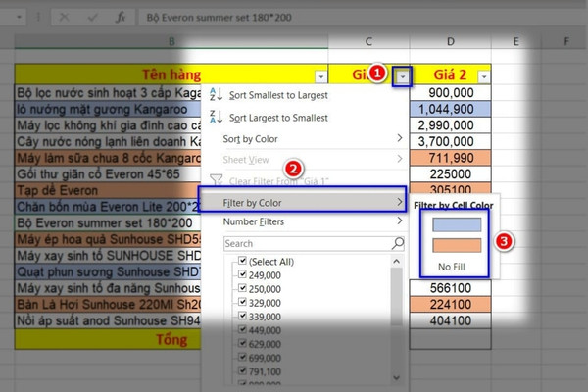The image size is (588, 392).
Task: Click cell with value 1,044,900
Action: 451,109
